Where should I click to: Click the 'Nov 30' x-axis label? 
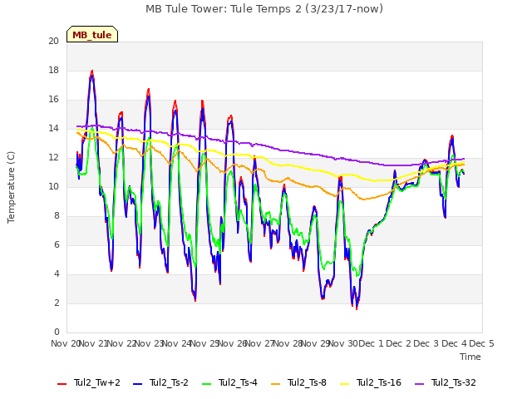coord(343,343)
